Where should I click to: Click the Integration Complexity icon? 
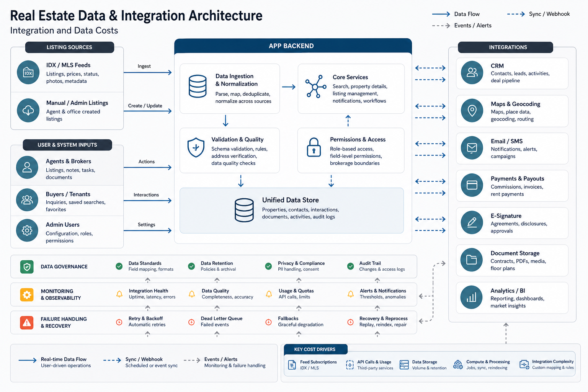coord(524,364)
